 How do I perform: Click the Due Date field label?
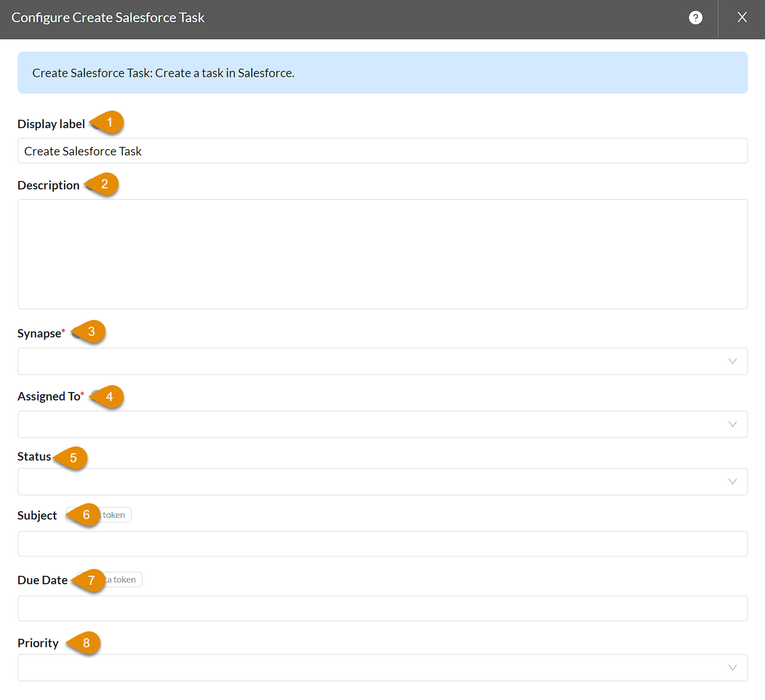(43, 580)
